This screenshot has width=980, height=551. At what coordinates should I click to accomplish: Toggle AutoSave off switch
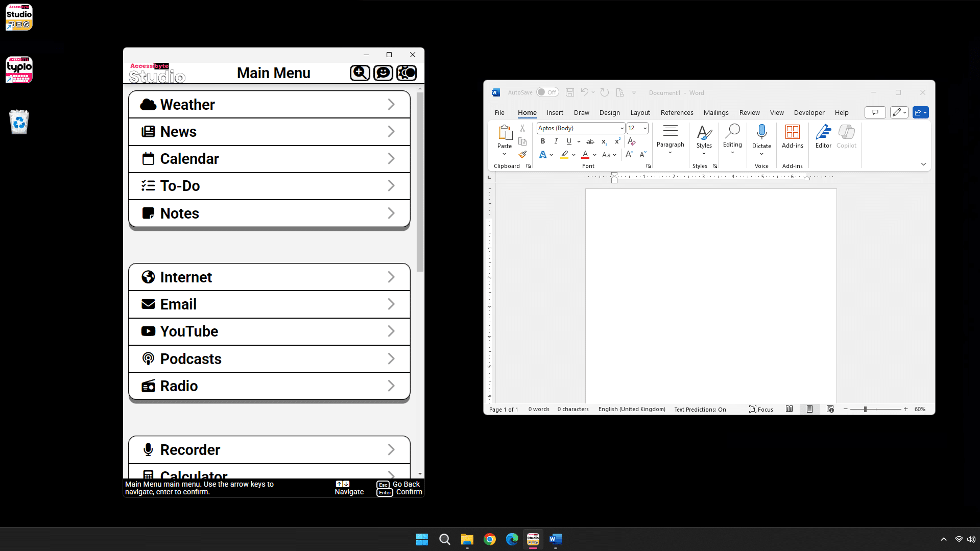(547, 92)
